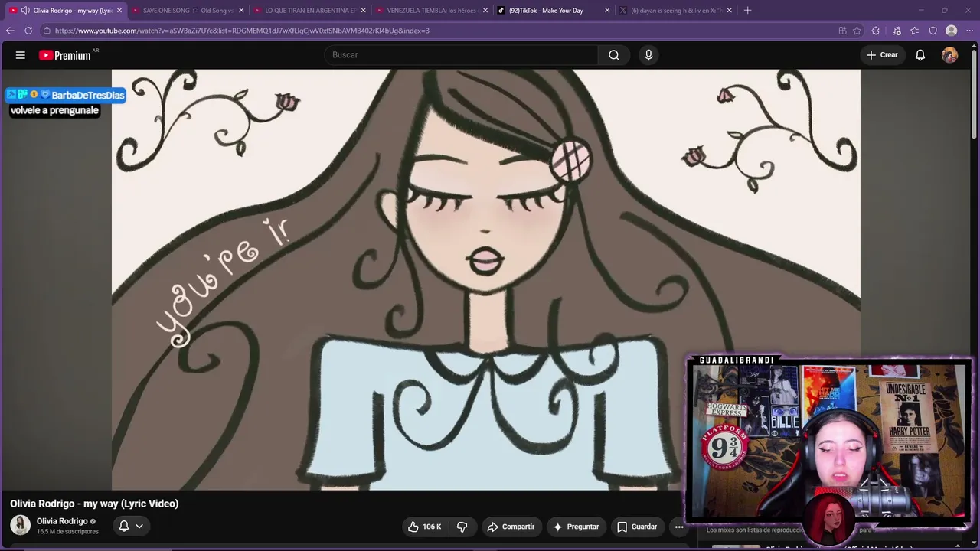This screenshot has width=980, height=551.
Task: Open YouTube notifications bell
Action: (x=920, y=55)
